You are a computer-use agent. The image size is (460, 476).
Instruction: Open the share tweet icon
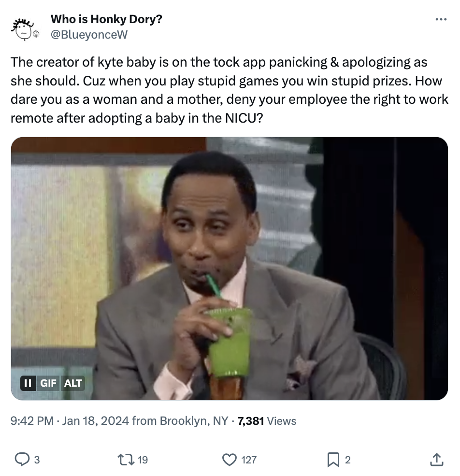click(436, 460)
